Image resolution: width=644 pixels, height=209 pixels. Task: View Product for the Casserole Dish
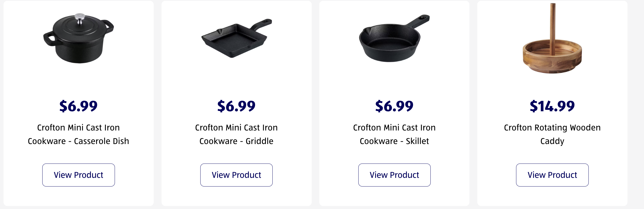click(x=78, y=175)
